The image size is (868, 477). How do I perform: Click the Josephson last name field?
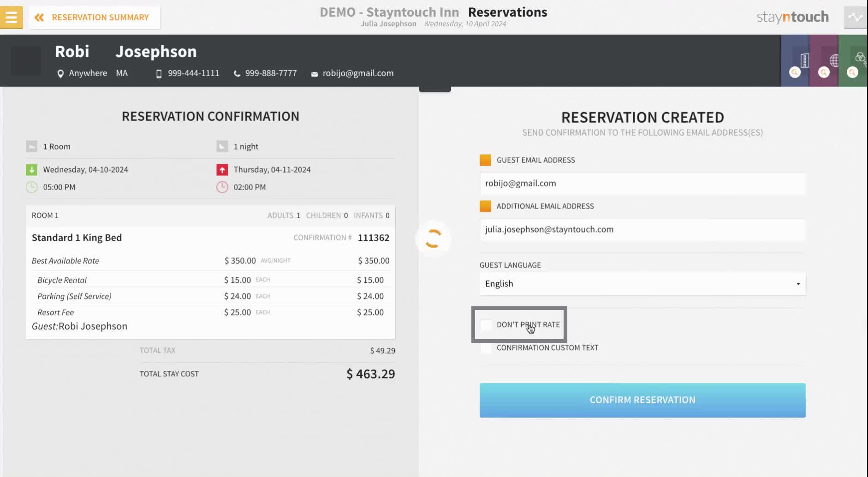tap(156, 52)
